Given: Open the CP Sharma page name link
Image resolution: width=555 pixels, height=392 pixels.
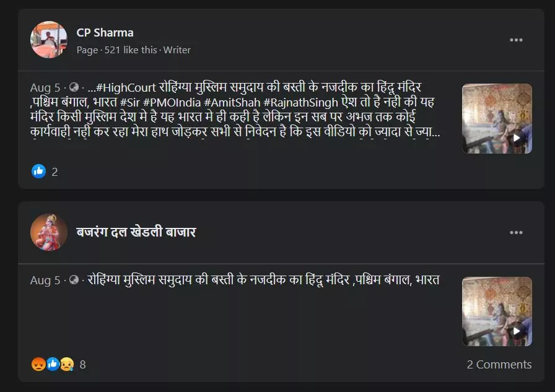Looking at the screenshot, I should click(105, 33).
